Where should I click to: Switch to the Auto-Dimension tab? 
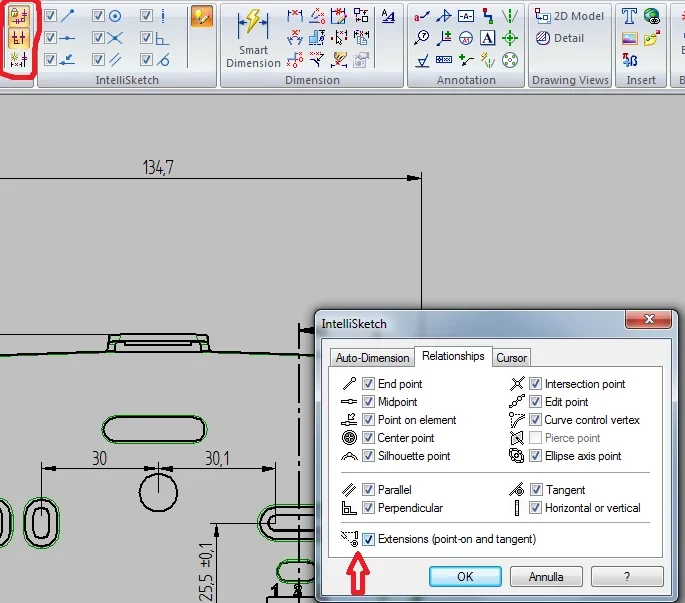tap(372, 358)
